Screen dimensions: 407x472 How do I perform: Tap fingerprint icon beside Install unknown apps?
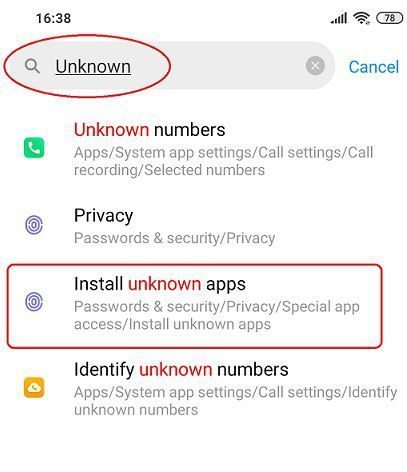click(34, 302)
